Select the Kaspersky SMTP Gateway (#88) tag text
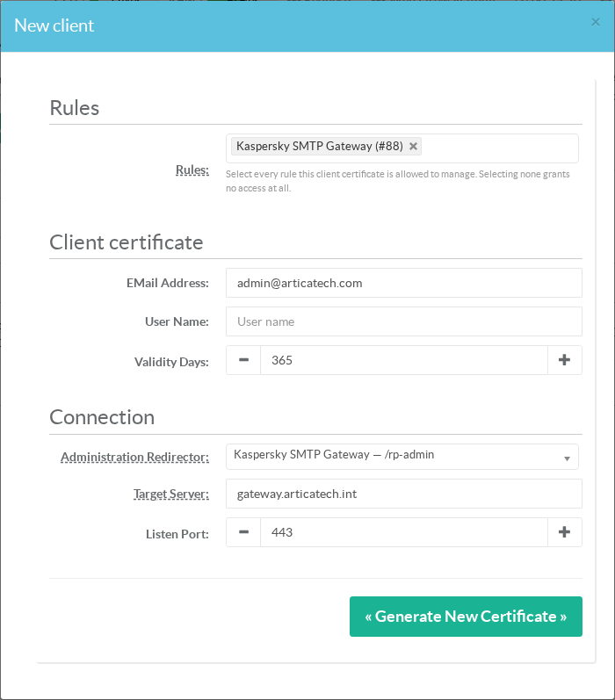Image resolution: width=615 pixels, height=700 pixels. pos(319,146)
